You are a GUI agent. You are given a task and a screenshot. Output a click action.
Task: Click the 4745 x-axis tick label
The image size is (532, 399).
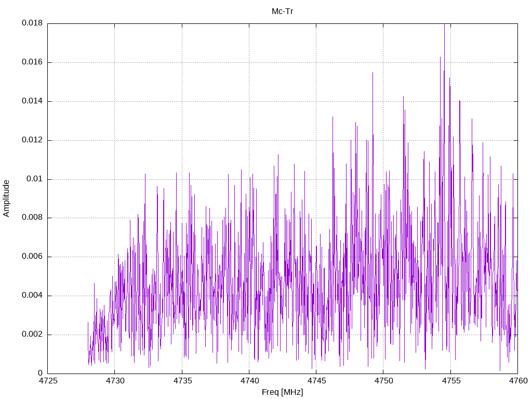pos(316,381)
